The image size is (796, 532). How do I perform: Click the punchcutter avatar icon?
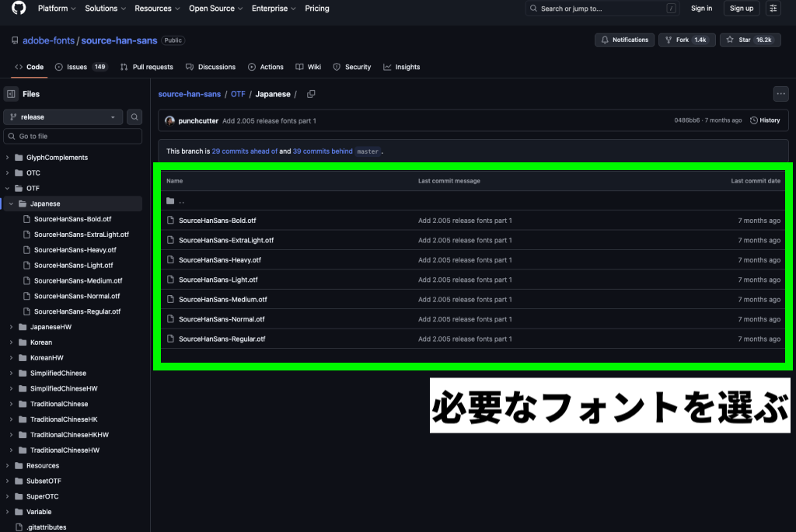[169, 121]
